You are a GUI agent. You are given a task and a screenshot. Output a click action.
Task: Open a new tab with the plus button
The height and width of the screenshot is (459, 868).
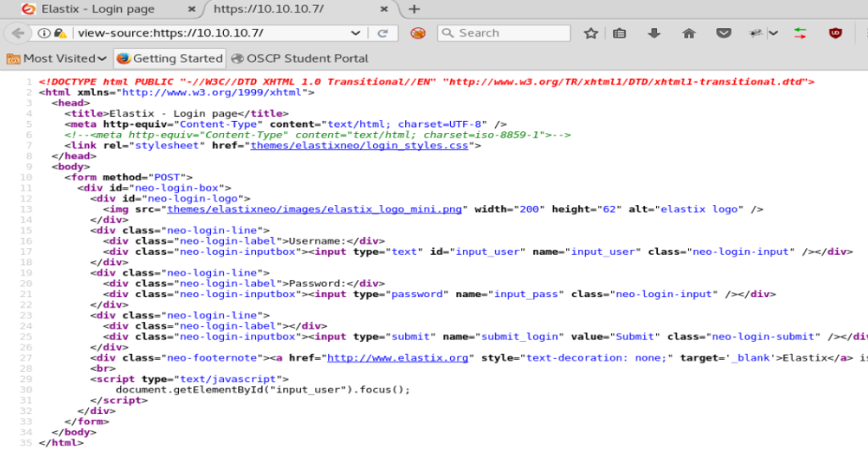[414, 9]
